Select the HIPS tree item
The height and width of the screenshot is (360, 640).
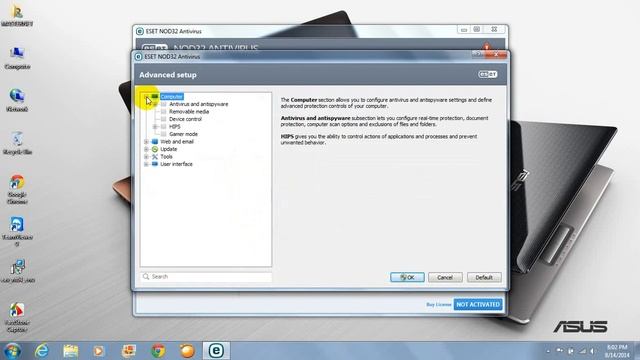(175, 127)
